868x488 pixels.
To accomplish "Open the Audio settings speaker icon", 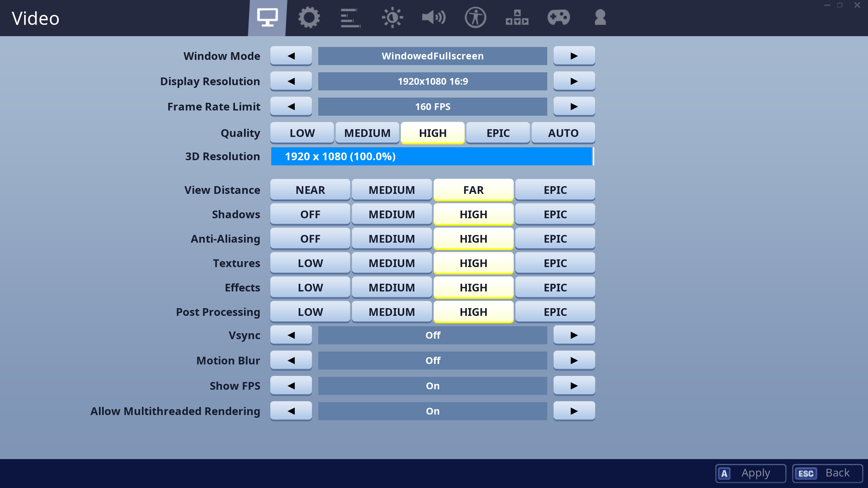I will (434, 18).
